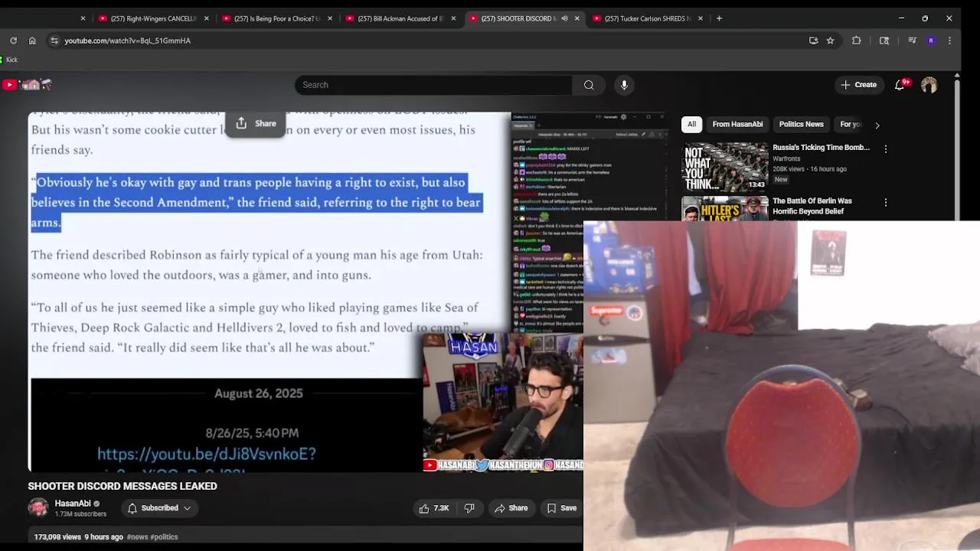Image resolution: width=980 pixels, height=551 pixels.
Task: Open the media control icon in toolbar
Action: point(912,41)
